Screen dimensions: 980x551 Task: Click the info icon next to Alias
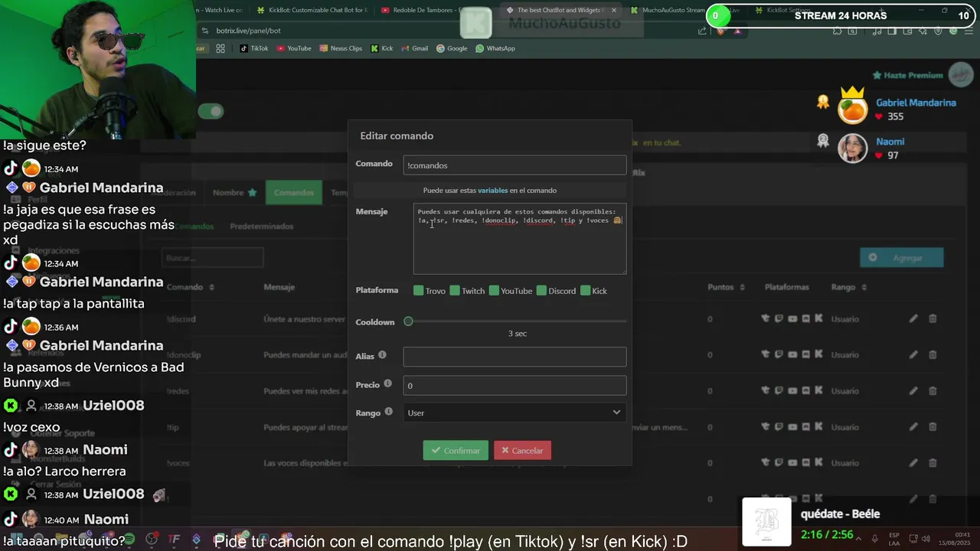tap(382, 355)
